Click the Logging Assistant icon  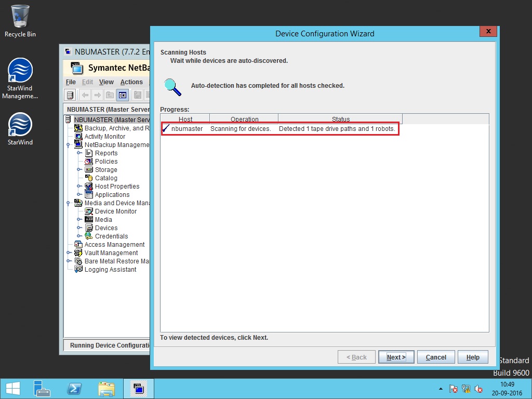[78, 269]
